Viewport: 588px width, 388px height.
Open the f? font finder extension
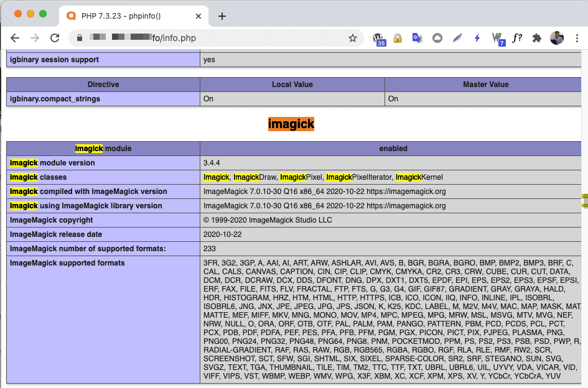tap(517, 38)
